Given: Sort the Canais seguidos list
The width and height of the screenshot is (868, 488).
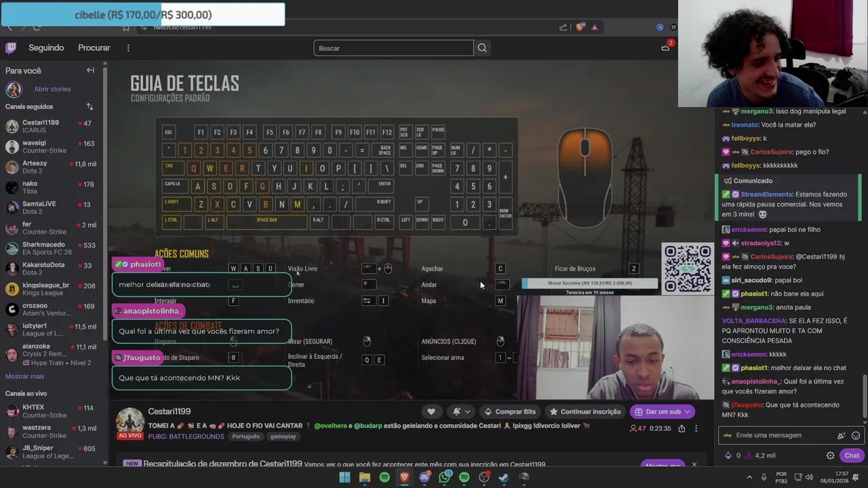Looking at the screenshot, I should [90, 106].
